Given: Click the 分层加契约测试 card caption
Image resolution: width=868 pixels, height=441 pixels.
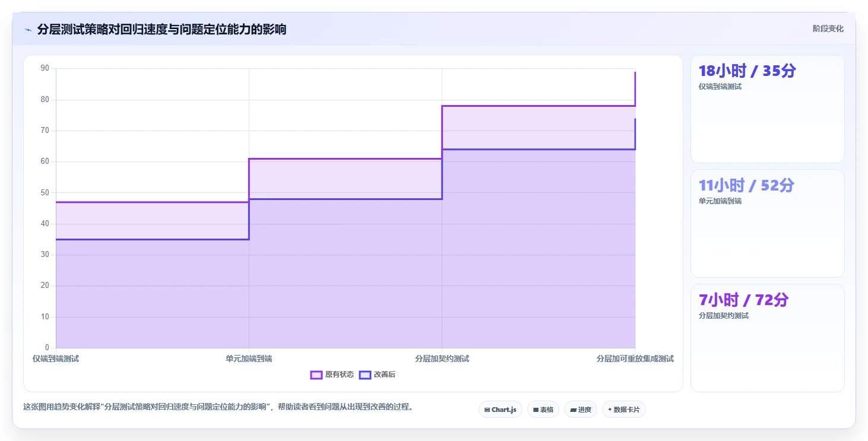Looking at the screenshot, I should (724, 316).
